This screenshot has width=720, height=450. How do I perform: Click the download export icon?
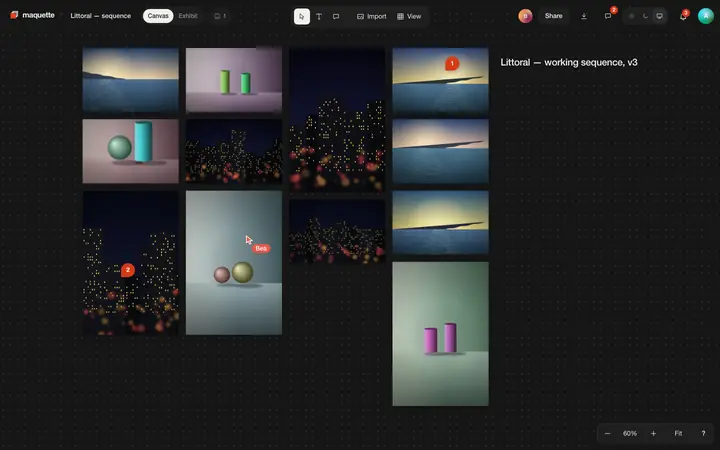tap(584, 16)
